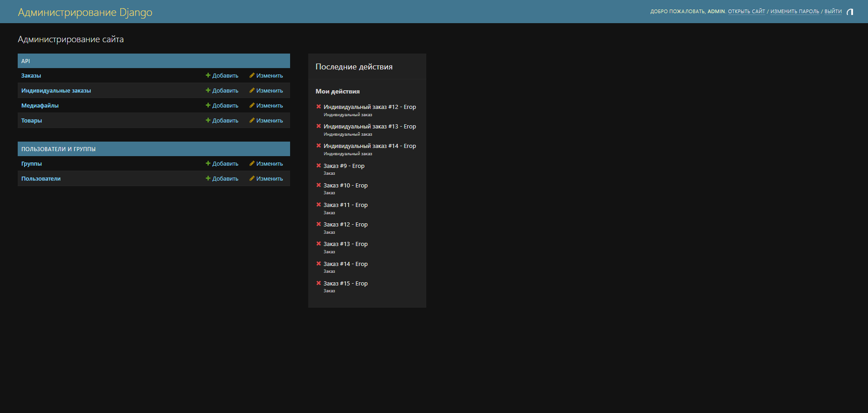Click the red X by Индивидуальный заказ #12
The image size is (868, 413).
[x=319, y=107]
